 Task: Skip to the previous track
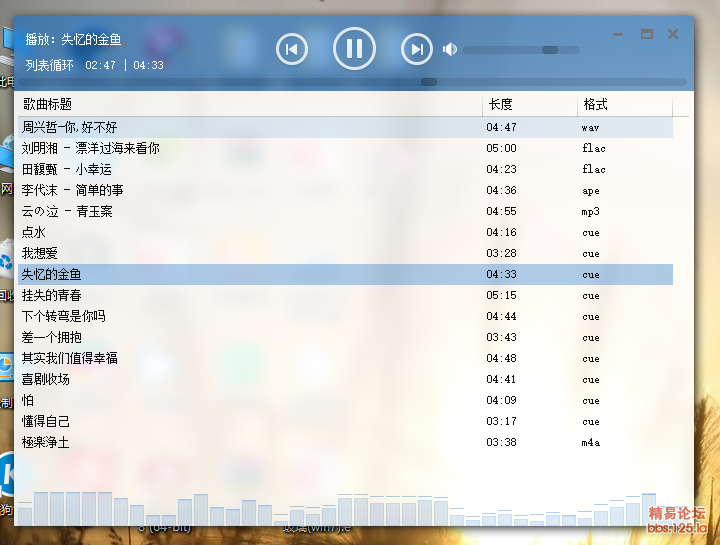(x=292, y=49)
